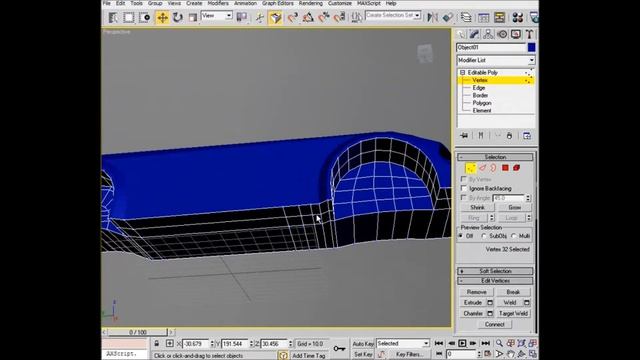Expand the Soft Selection rollout
Image resolution: width=640 pixels, height=360 pixels.
[495, 271]
